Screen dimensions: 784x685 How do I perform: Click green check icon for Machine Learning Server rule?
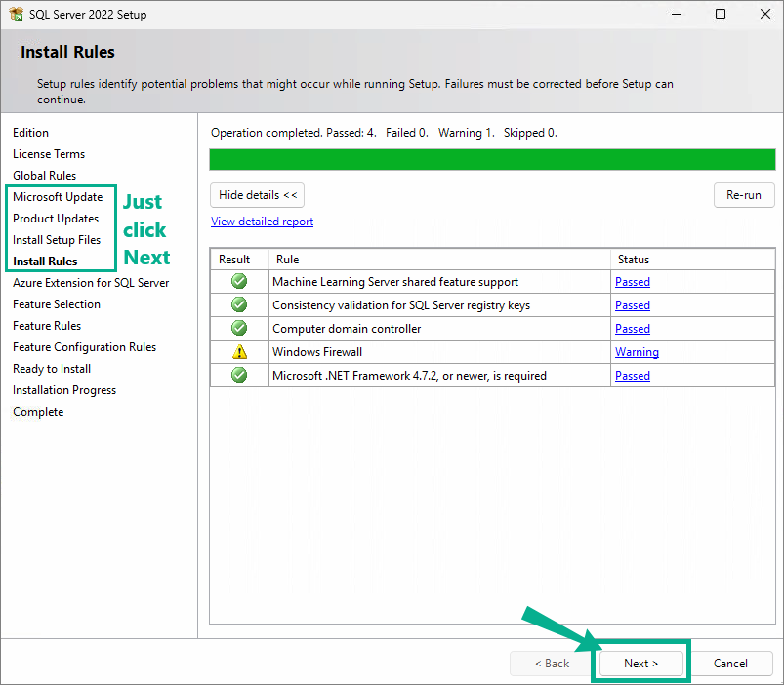click(x=239, y=281)
